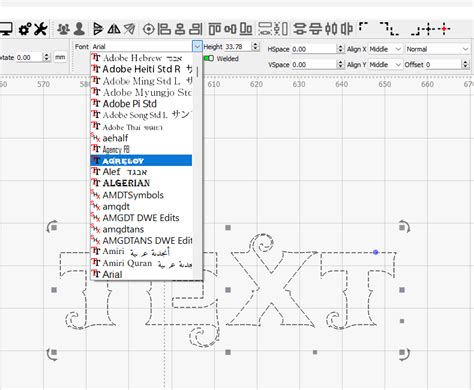
Task: Select amgdt font
Action: click(x=141, y=206)
